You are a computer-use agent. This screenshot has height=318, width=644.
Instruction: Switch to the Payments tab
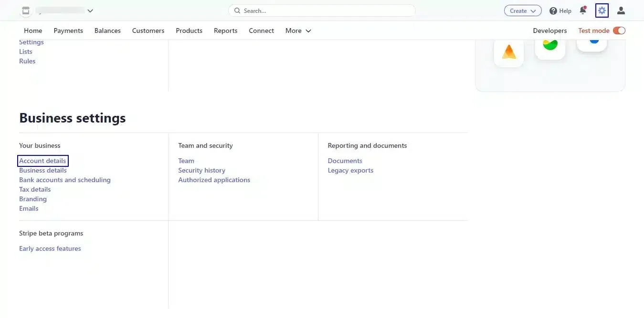[68, 31]
